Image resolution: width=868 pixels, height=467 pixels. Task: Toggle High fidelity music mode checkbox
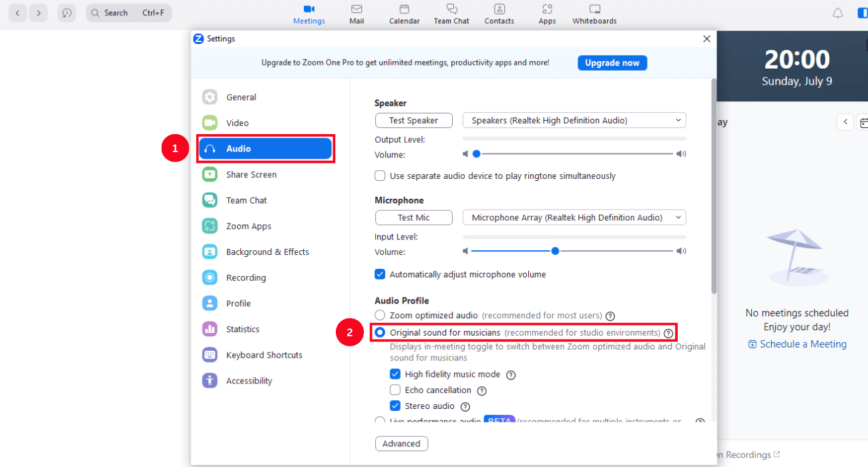pos(395,374)
